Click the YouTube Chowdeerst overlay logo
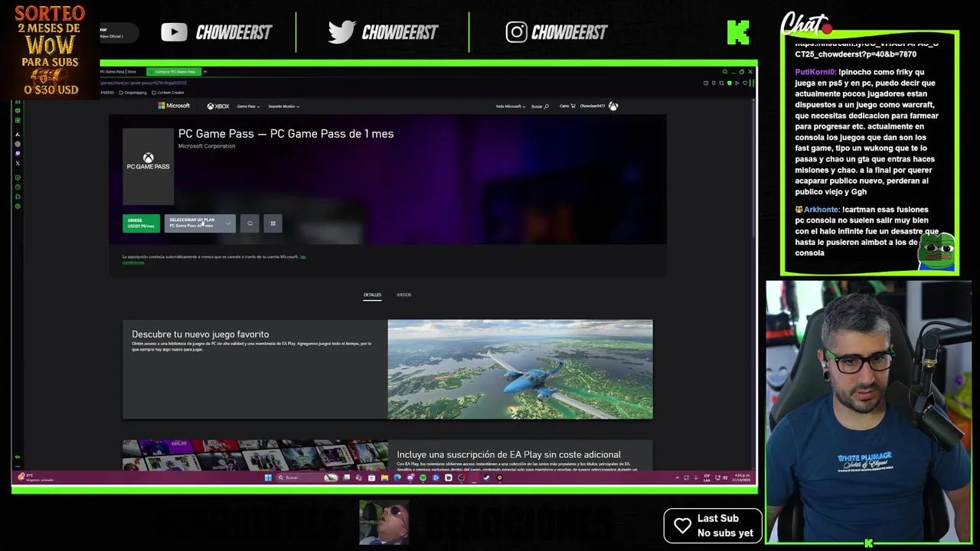This screenshot has height=551, width=980. tap(217, 32)
